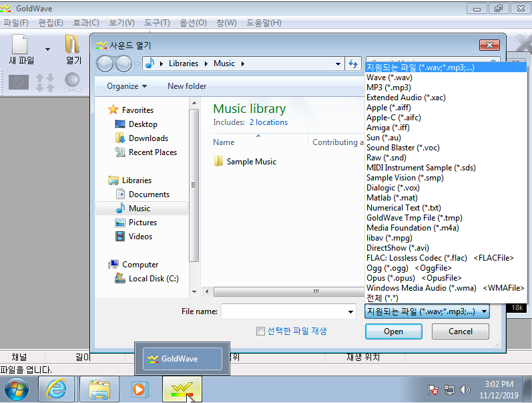Click the New File icon in GoldWave toolbar
The image size is (532, 403).
click(x=19, y=44)
